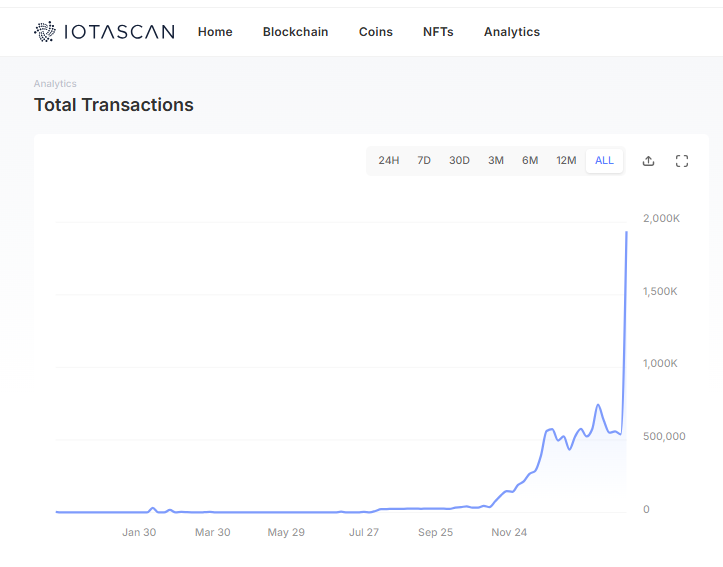This screenshot has height=567, width=723.
Task: Select the 6M time range
Action: tap(530, 160)
